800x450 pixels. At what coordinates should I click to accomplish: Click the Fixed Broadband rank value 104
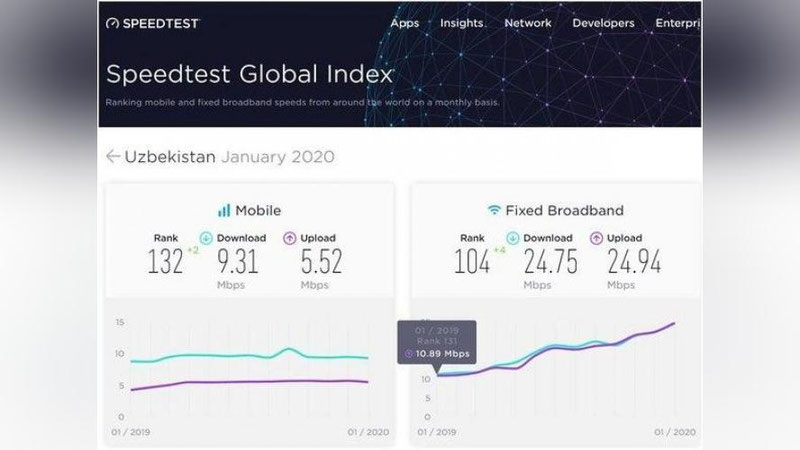(472, 261)
